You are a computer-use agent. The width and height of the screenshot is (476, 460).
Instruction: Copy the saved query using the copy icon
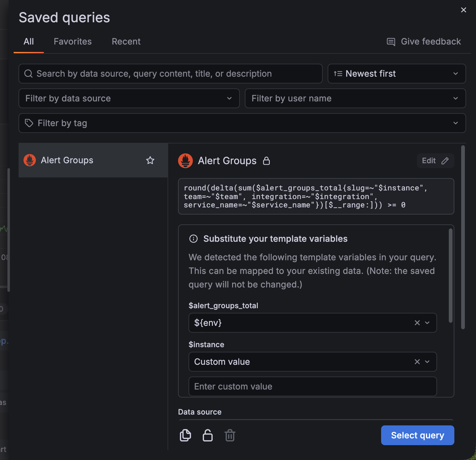pos(185,435)
